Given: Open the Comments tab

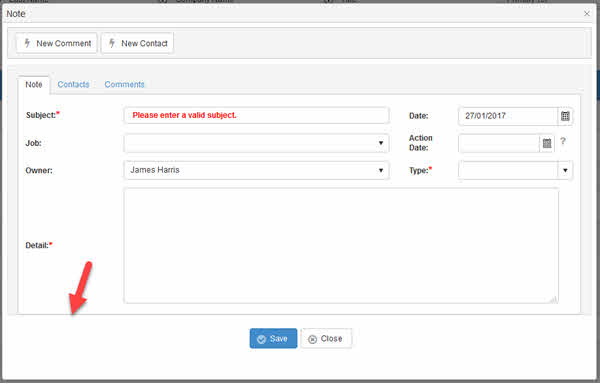Looking at the screenshot, I should [x=124, y=85].
